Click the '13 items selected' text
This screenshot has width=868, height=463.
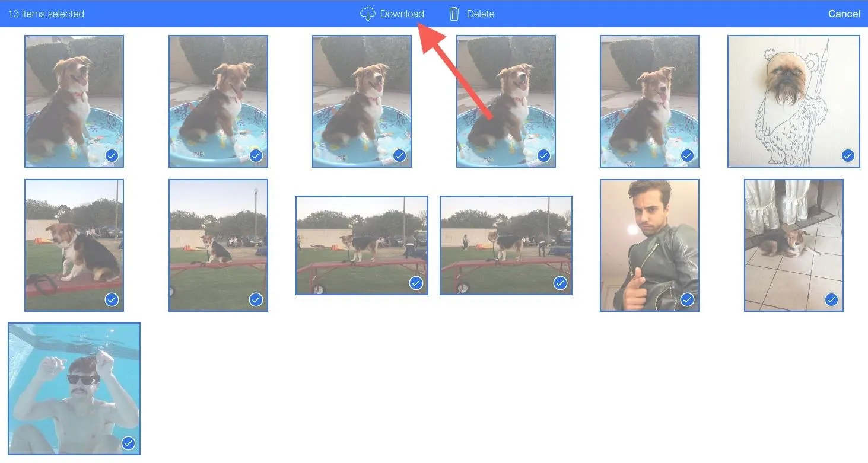click(x=46, y=14)
